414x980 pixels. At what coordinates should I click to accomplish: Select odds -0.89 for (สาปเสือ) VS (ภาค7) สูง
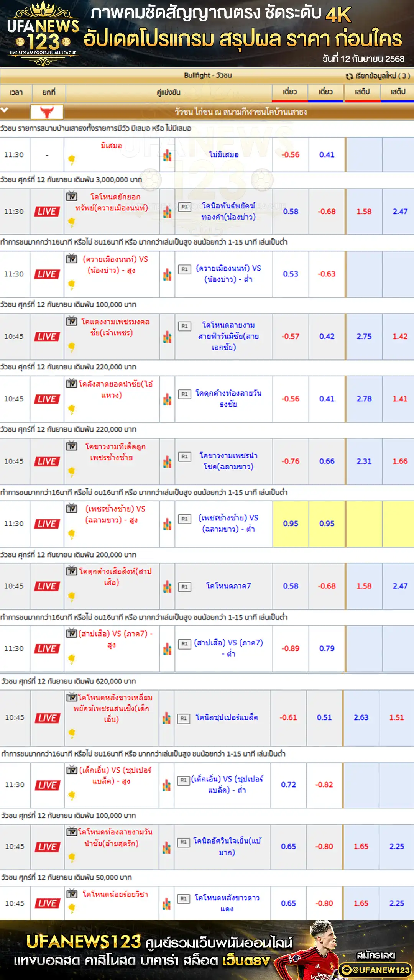click(x=291, y=648)
